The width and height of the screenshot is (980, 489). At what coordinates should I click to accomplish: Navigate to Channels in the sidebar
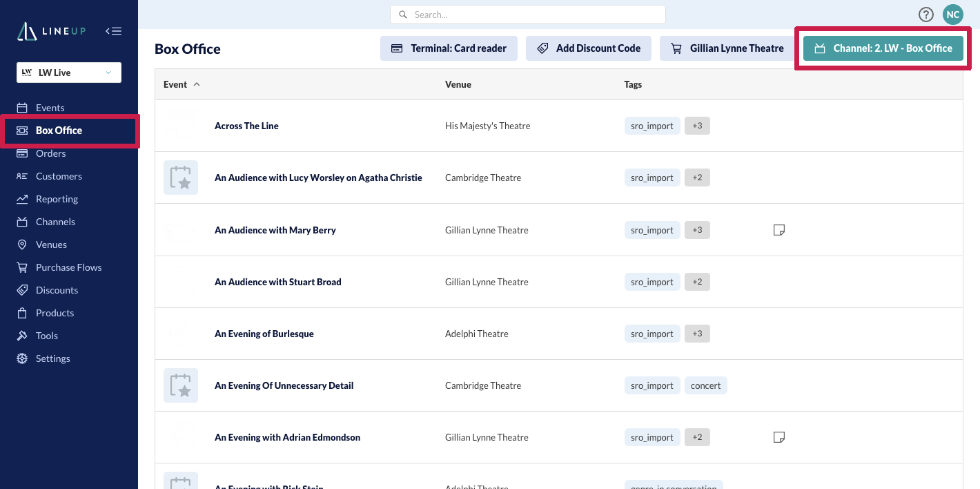pyautogui.click(x=55, y=222)
